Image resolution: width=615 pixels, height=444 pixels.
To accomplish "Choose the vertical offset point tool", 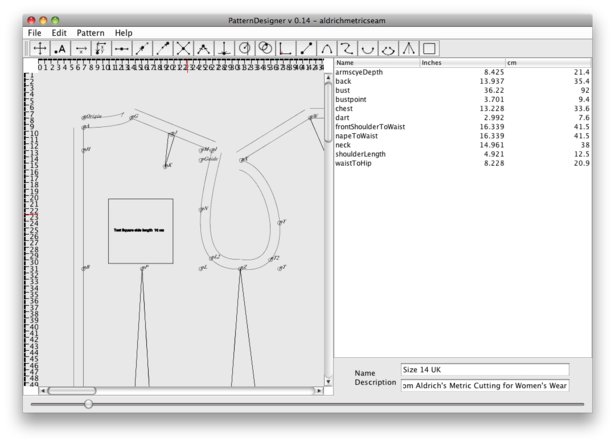I will tap(101, 49).
